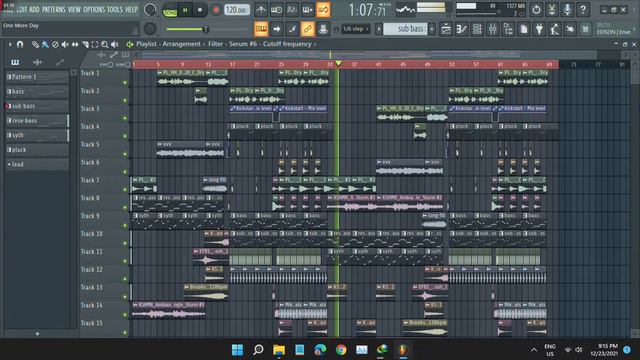Open the help question mark icon
640x360 pixels.
click(583, 10)
